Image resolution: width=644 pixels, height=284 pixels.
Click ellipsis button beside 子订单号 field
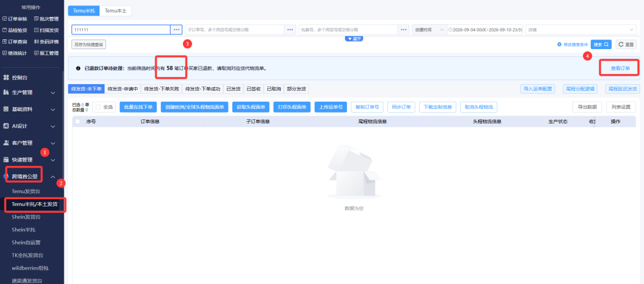tap(290, 30)
